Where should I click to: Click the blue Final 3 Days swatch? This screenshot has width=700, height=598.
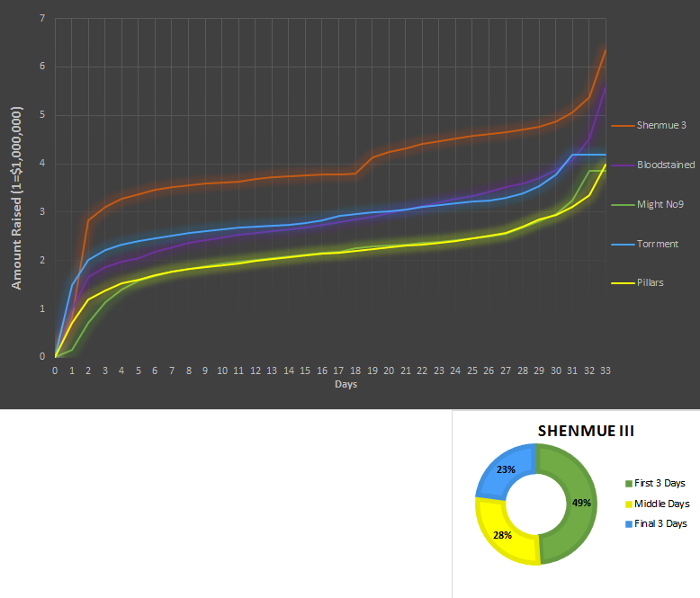pos(629,524)
